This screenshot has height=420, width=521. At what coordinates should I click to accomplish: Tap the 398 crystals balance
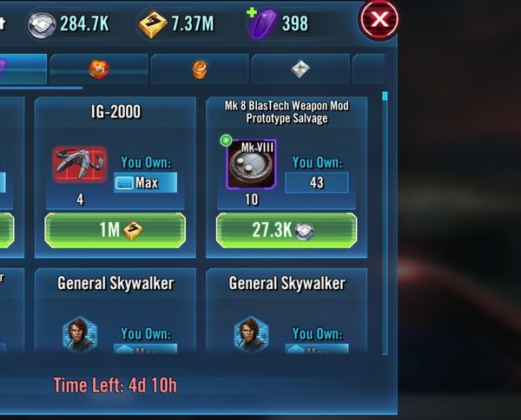(x=295, y=24)
